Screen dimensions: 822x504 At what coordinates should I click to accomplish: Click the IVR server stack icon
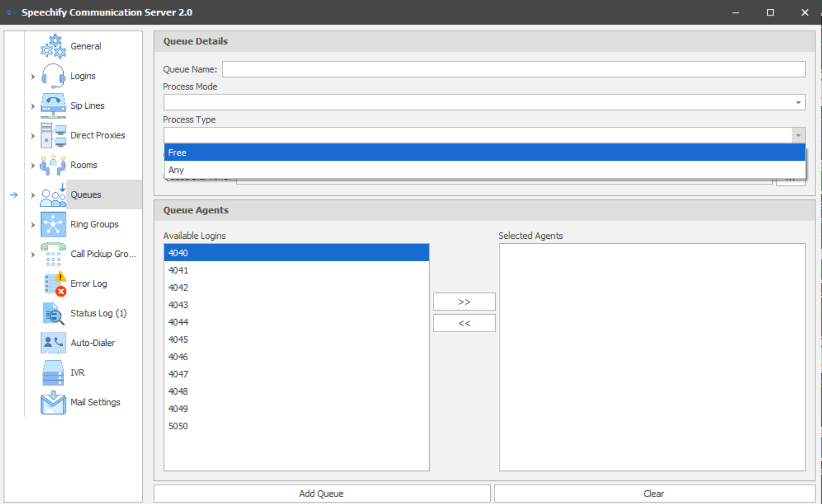pyautogui.click(x=53, y=372)
